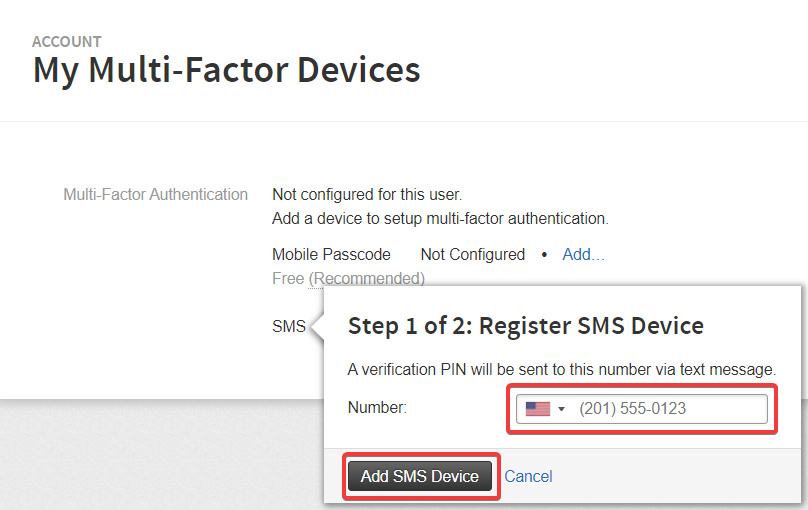Click the Add SMS Device button
Viewport: 808px width, 510px height.
point(419,476)
